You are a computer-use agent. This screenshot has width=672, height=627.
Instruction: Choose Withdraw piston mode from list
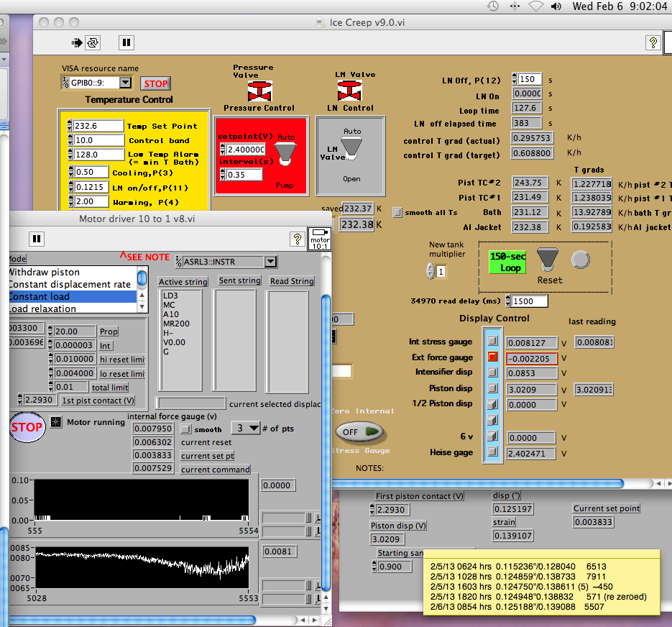[x=44, y=273]
